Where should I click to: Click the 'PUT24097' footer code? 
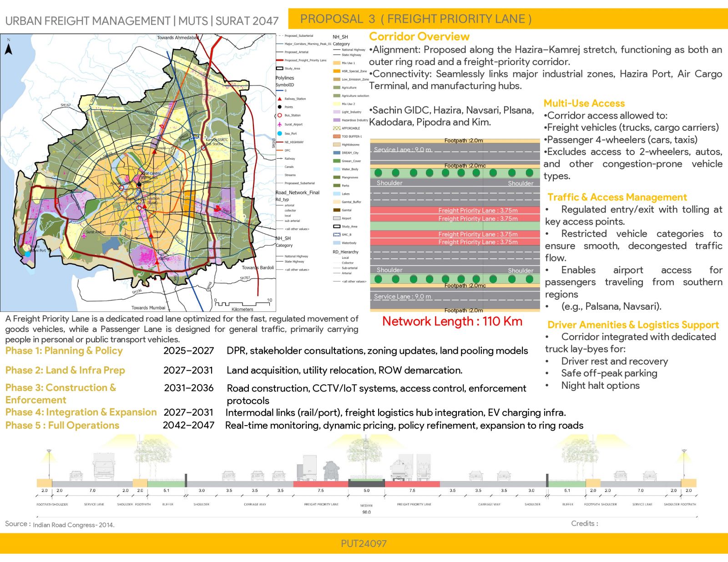pos(364,543)
